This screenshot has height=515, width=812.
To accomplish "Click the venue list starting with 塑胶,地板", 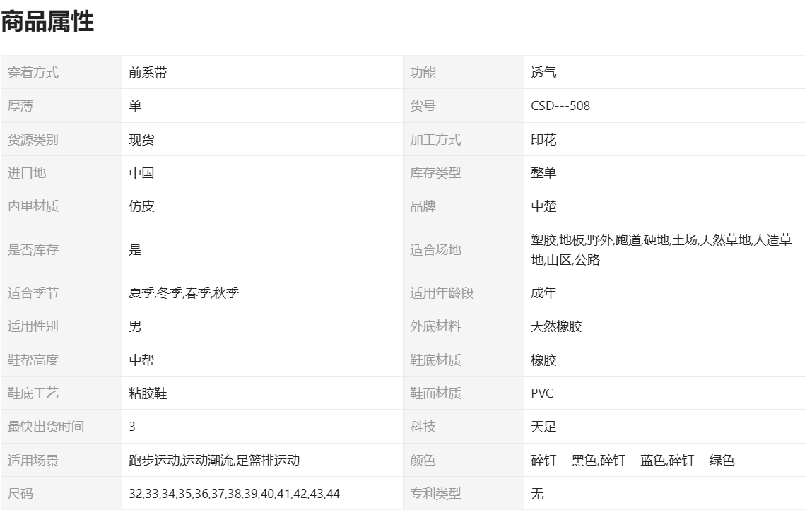I will coord(661,249).
